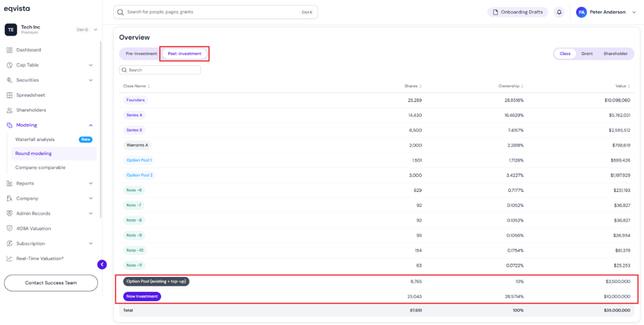The width and height of the screenshot is (644, 325).
Task: Click the 409A Valuation icon
Action: click(10, 228)
